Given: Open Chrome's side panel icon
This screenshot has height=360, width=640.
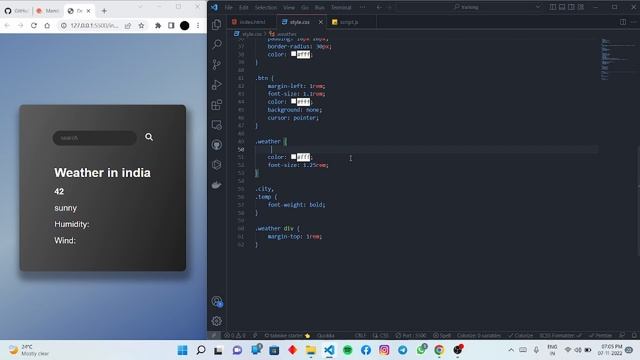Looking at the screenshot, I should tap(171, 25).
